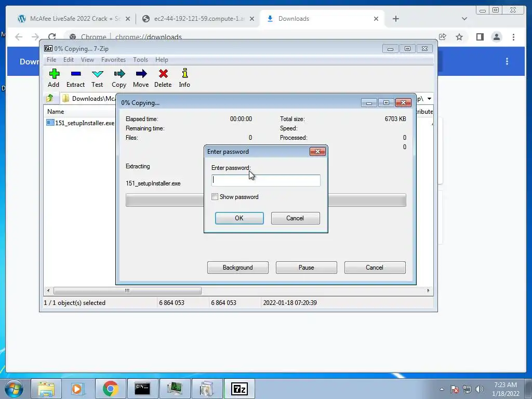This screenshot has height=399, width=532.
Task: Click the share icon in Chrome address bar
Action: point(443,37)
